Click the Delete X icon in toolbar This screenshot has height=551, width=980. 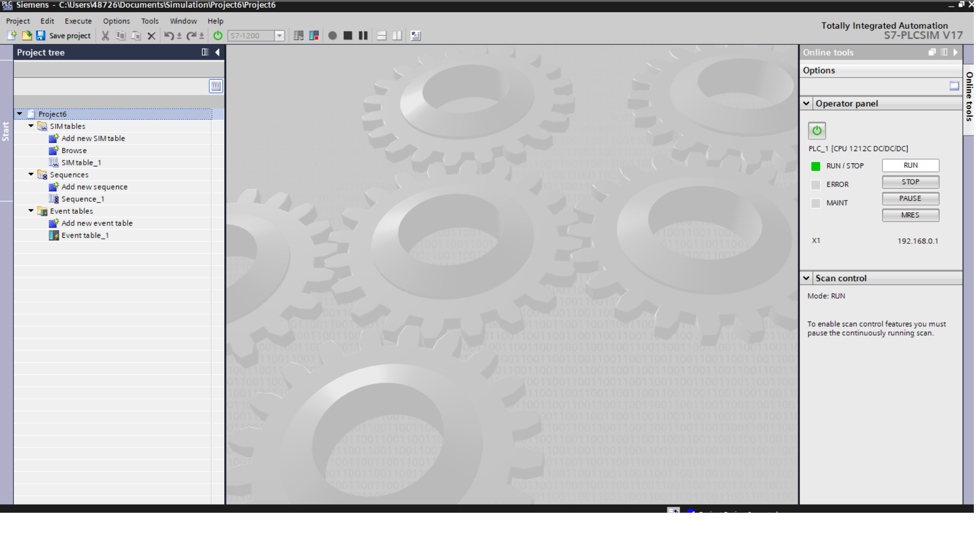click(152, 36)
